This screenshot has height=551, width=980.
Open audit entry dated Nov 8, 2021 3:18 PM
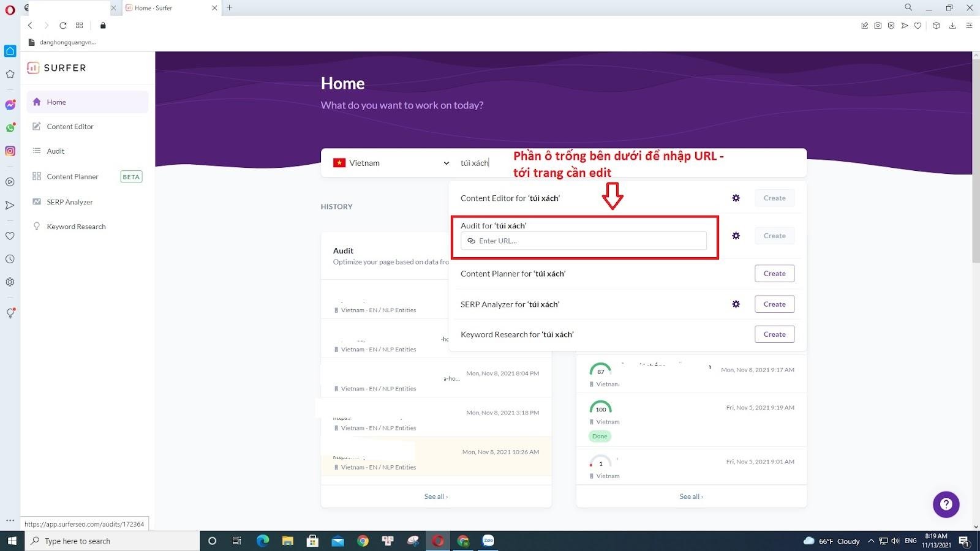(x=436, y=417)
